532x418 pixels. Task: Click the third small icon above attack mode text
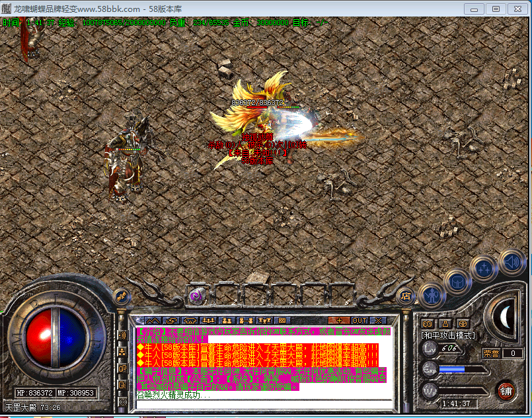(463, 323)
